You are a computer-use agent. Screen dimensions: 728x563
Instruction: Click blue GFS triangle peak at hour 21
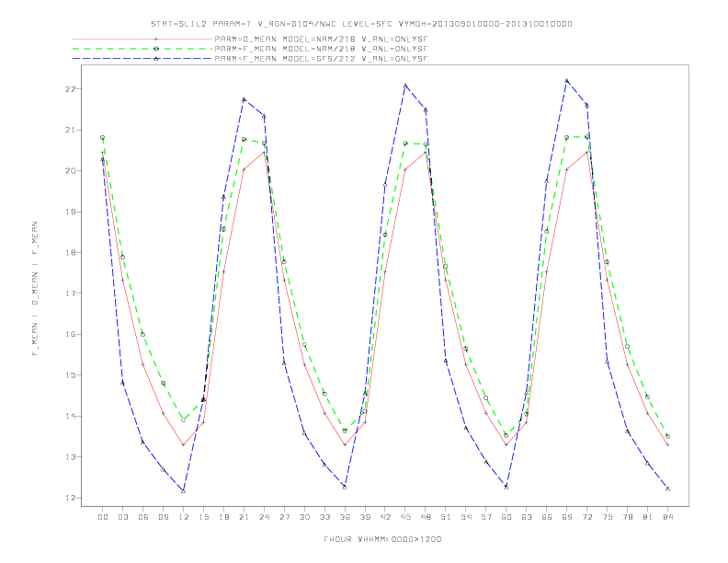(x=244, y=99)
